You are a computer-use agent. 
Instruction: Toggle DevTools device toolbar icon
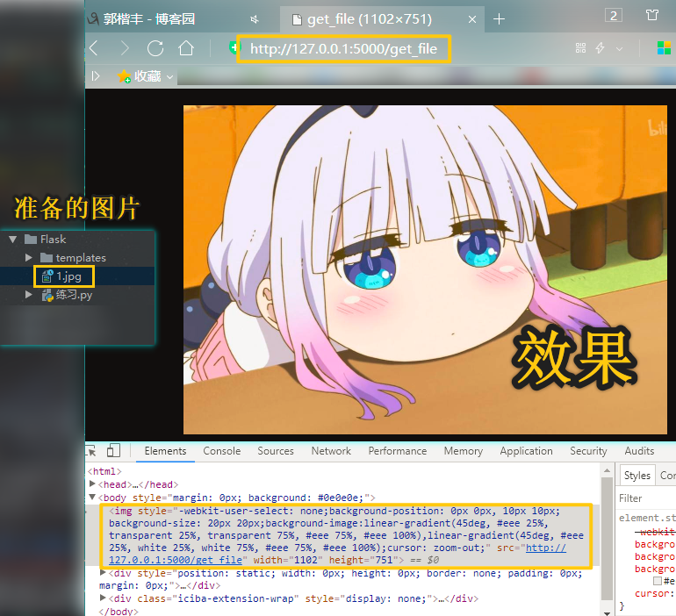113,450
